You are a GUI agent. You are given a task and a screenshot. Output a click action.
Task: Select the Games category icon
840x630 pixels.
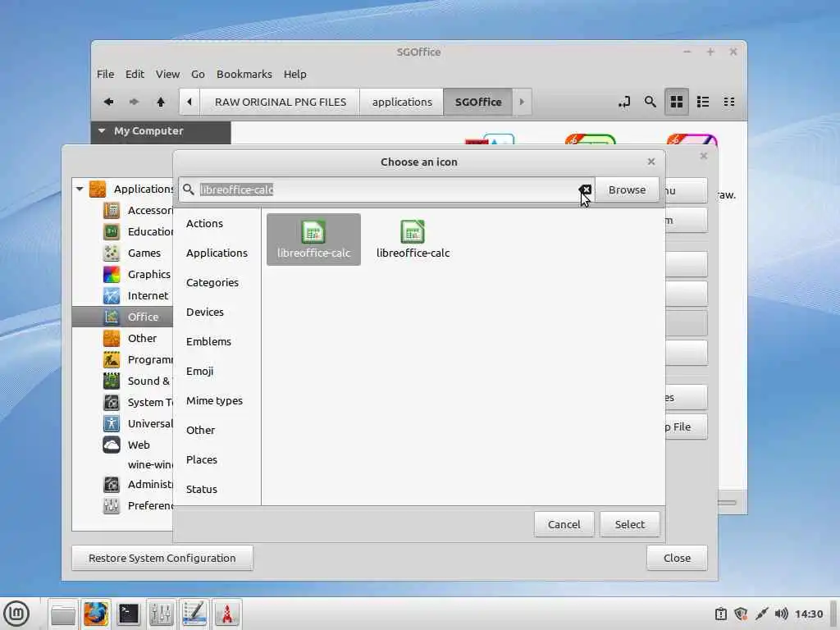(x=112, y=253)
